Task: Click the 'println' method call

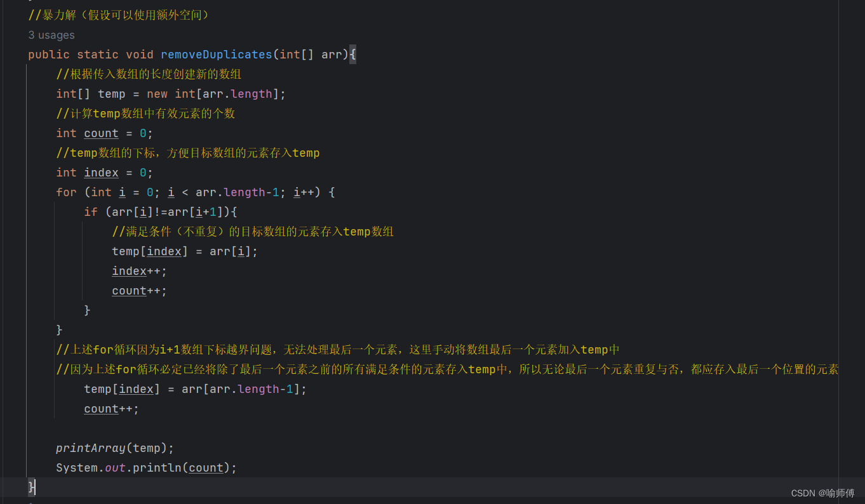Action: [x=157, y=468]
